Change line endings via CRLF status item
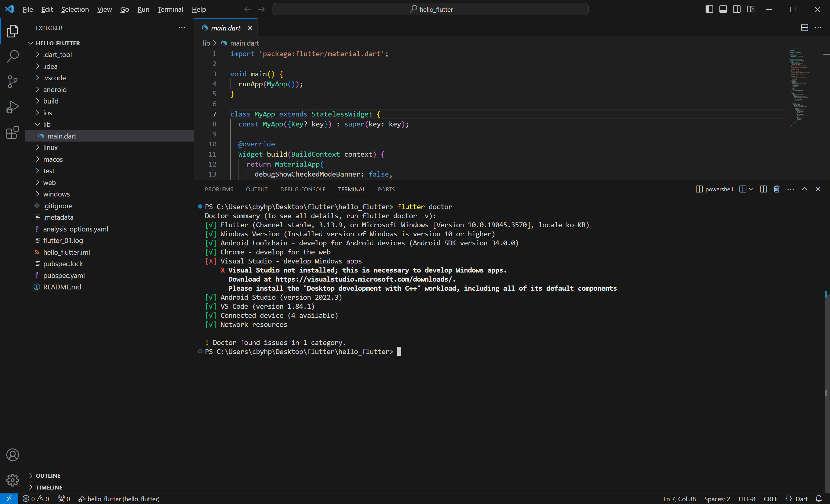Image resolution: width=830 pixels, height=504 pixels. click(x=770, y=499)
